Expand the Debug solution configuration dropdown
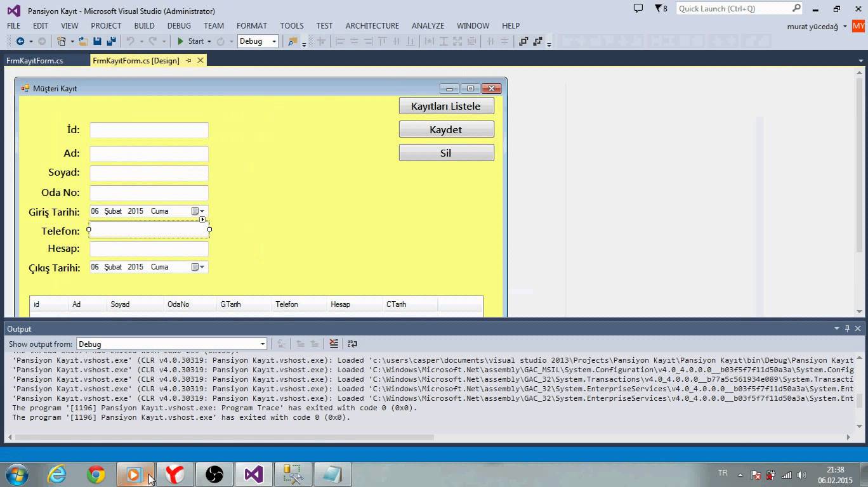The image size is (868, 487). click(x=274, y=41)
